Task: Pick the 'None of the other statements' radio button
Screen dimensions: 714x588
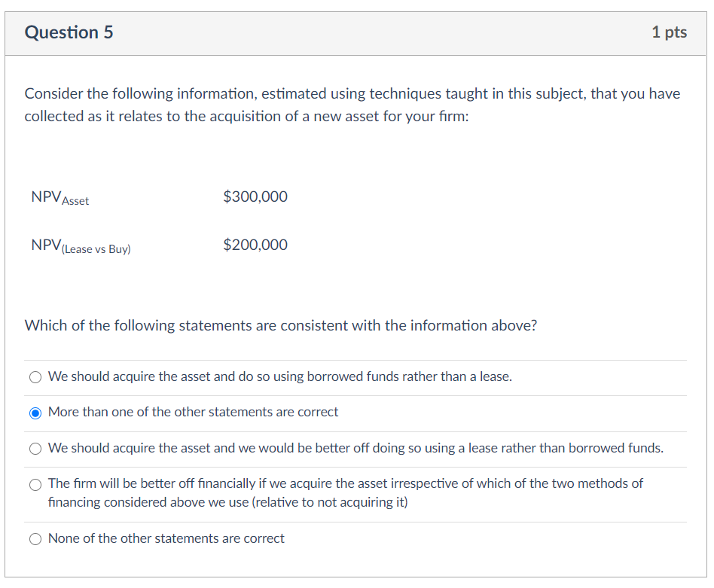Action: (x=35, y=539)
